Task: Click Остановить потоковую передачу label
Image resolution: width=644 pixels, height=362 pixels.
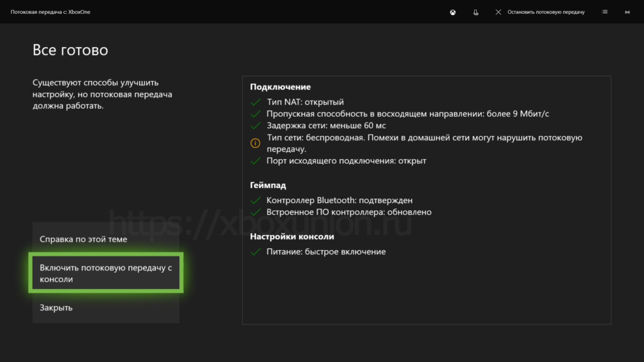Action: pos(546,12)
